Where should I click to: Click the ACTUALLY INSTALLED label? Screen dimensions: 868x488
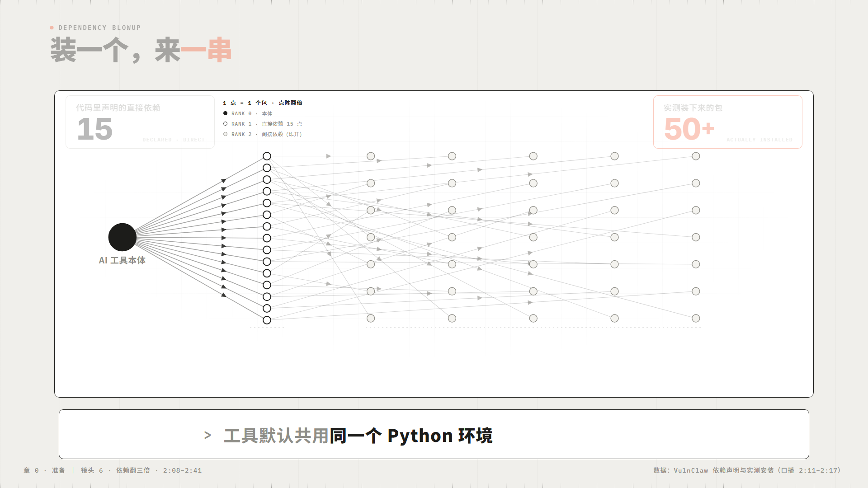759,140
